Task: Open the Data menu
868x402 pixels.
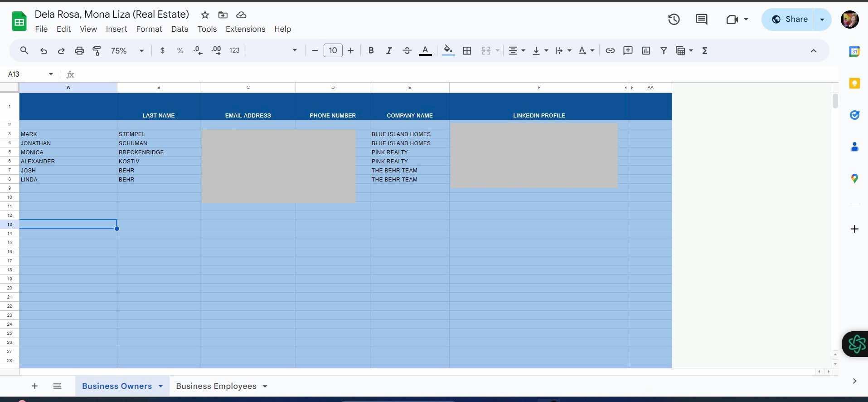Action: (180, 29)
